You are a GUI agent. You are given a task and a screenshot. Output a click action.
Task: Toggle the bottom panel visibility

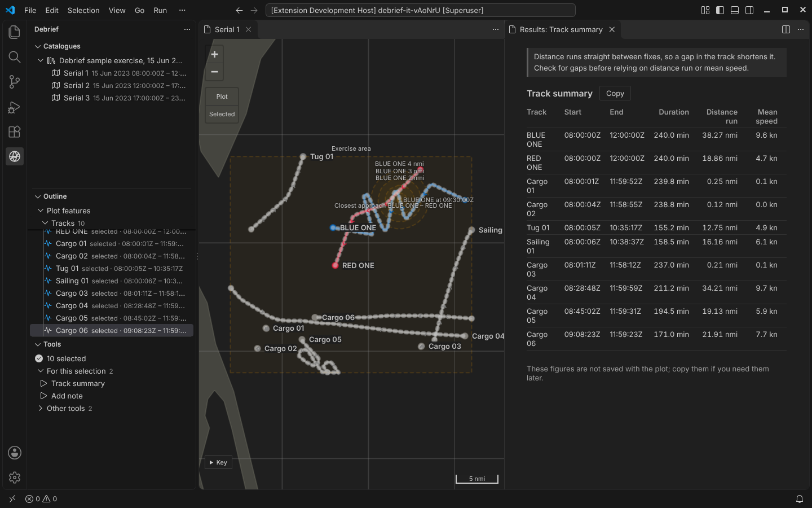735,10
